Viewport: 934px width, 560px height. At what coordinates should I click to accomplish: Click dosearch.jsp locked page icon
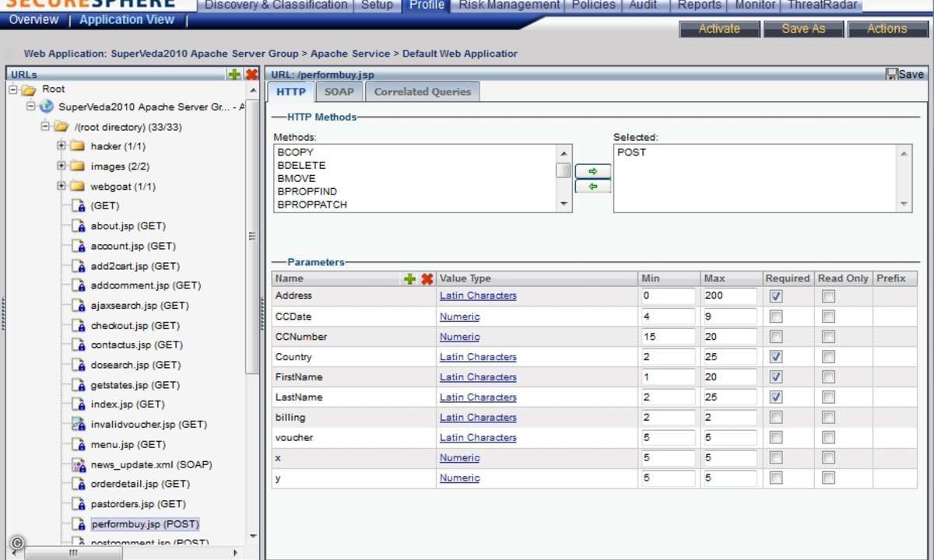(x=79, y=365)
